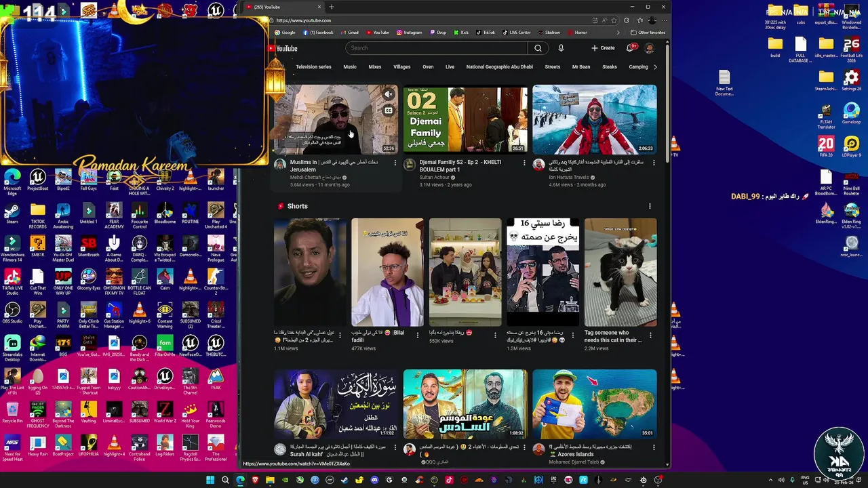Launch Fall Guys from the desktop
The width and height of the screenshot is (868, 488).
click(88, 180)
